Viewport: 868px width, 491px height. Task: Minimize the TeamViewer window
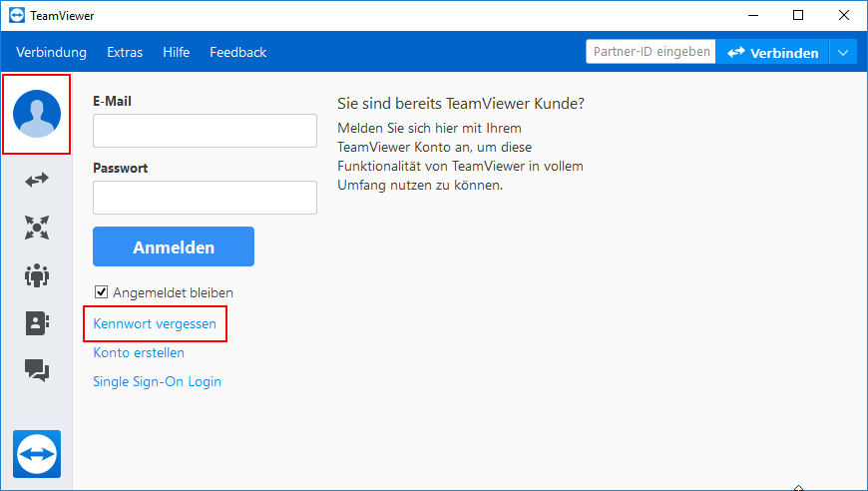pos(753,16)
